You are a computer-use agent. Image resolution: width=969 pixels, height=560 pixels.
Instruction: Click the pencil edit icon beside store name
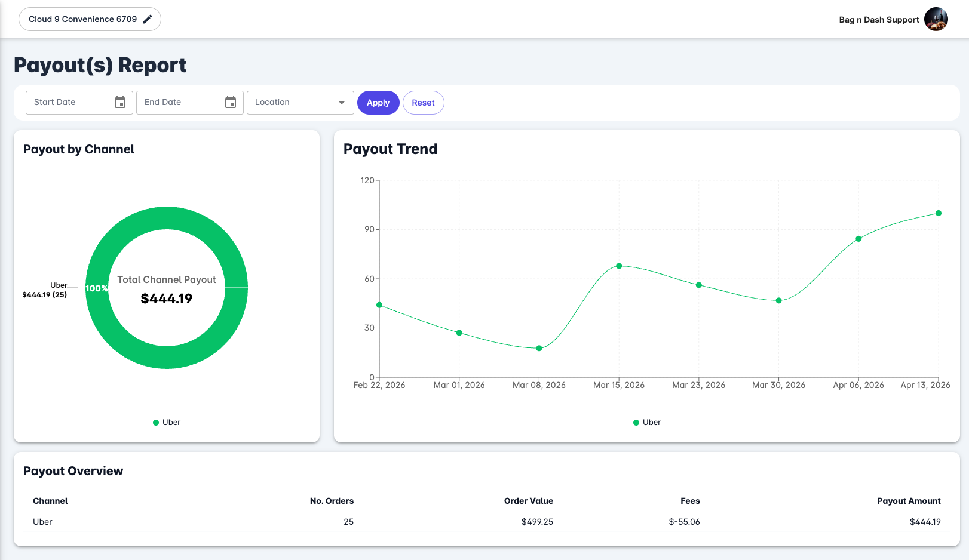tap(148, 19)
